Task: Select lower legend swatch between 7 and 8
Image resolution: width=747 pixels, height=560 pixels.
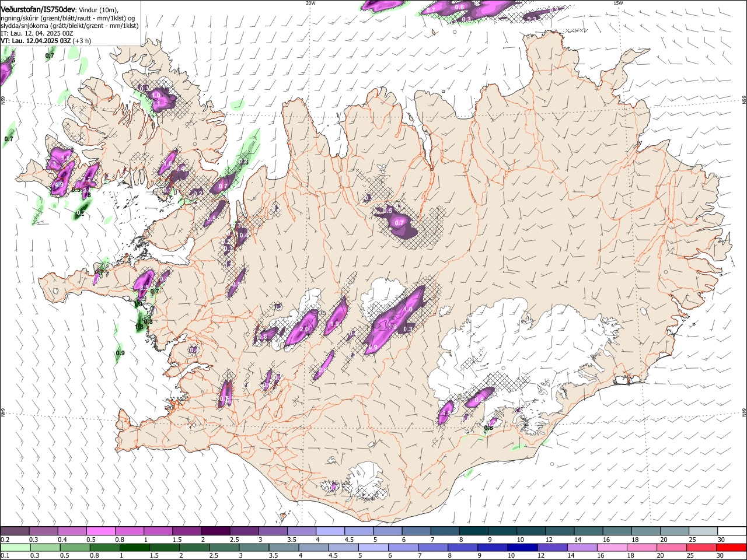Action: coord(432,547)
